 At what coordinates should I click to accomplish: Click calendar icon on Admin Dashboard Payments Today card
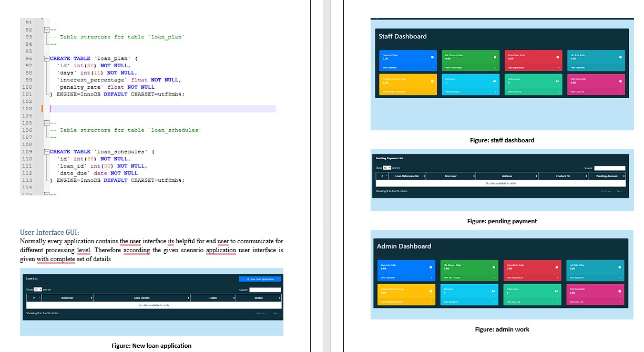pos(431,267)
